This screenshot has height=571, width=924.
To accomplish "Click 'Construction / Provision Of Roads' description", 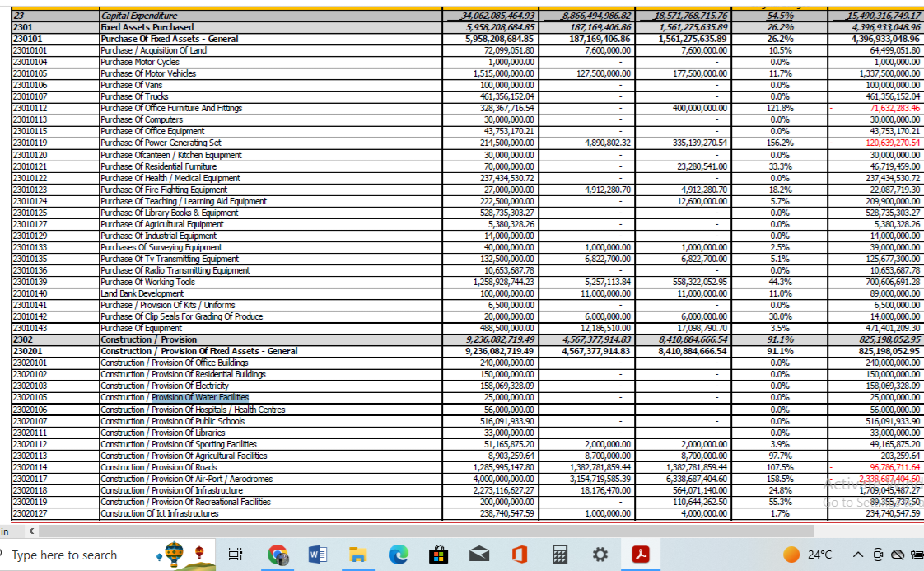I will pos(159,467).
